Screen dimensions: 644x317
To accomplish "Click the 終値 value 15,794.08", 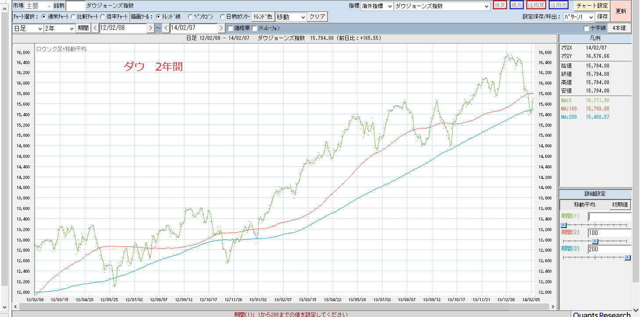I will 597,74.
